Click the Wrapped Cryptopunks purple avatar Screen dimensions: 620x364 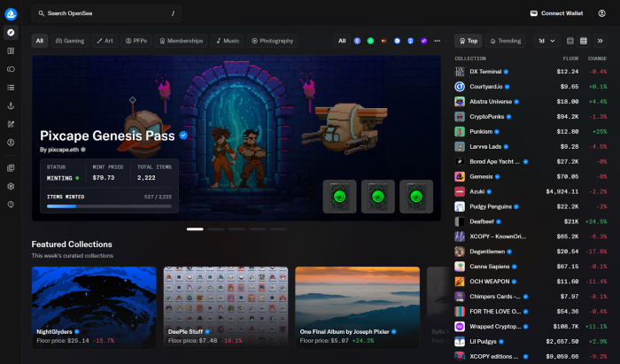point(460,327)
